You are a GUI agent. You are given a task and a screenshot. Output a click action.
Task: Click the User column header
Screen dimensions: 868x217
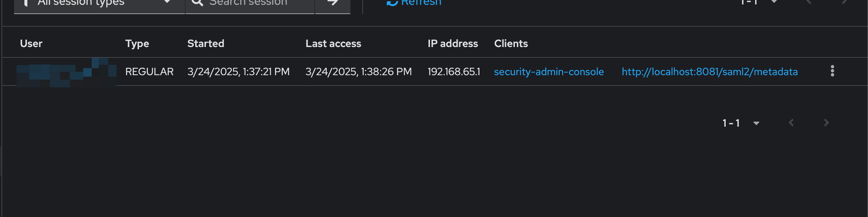pos(31,43)
